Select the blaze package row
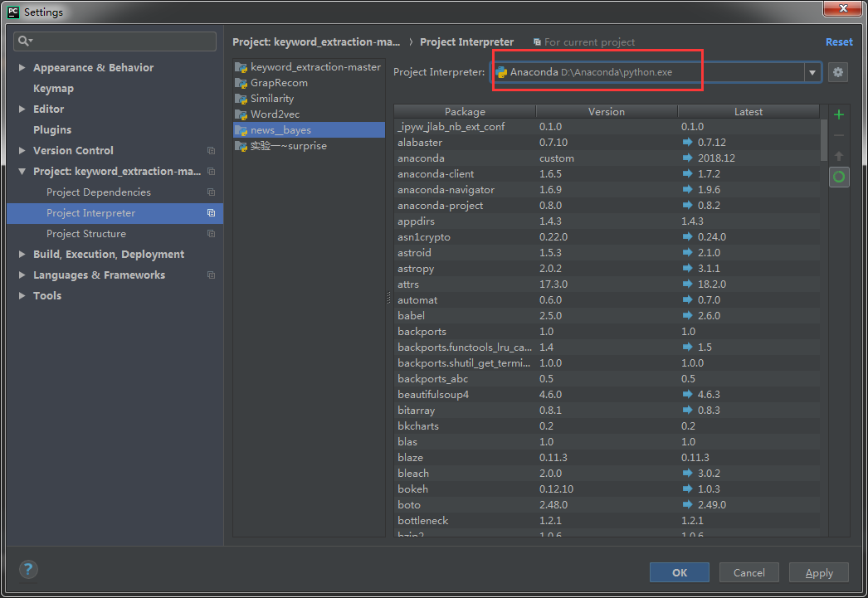Image resolution: width=868 pixels, height=598 pixels. (x=607, y=458)
